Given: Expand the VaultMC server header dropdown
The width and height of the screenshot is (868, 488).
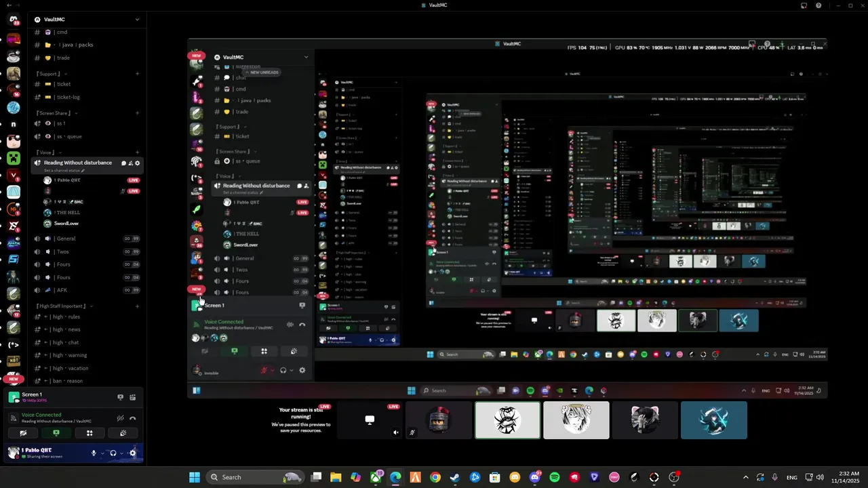Looking at the screenshot, I should [x=137, y=20].
